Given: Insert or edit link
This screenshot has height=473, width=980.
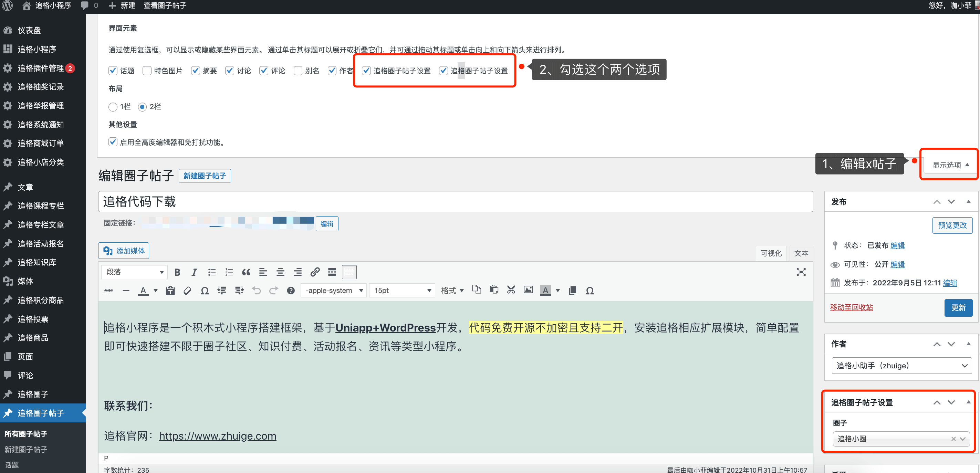Looking at the screenshot, I should (315, 272).
